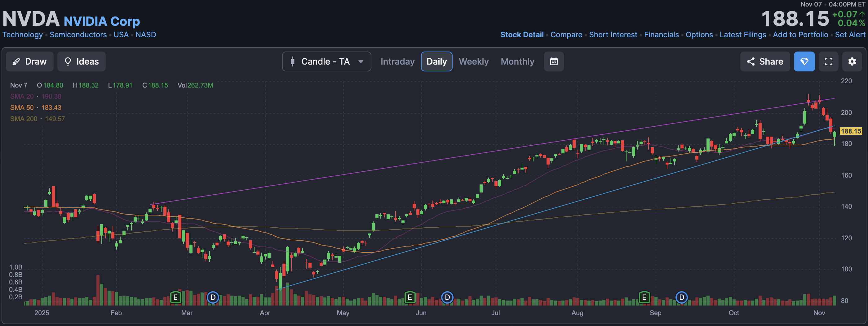
Task: Click the Share chart button
Action: coord(765,61)
